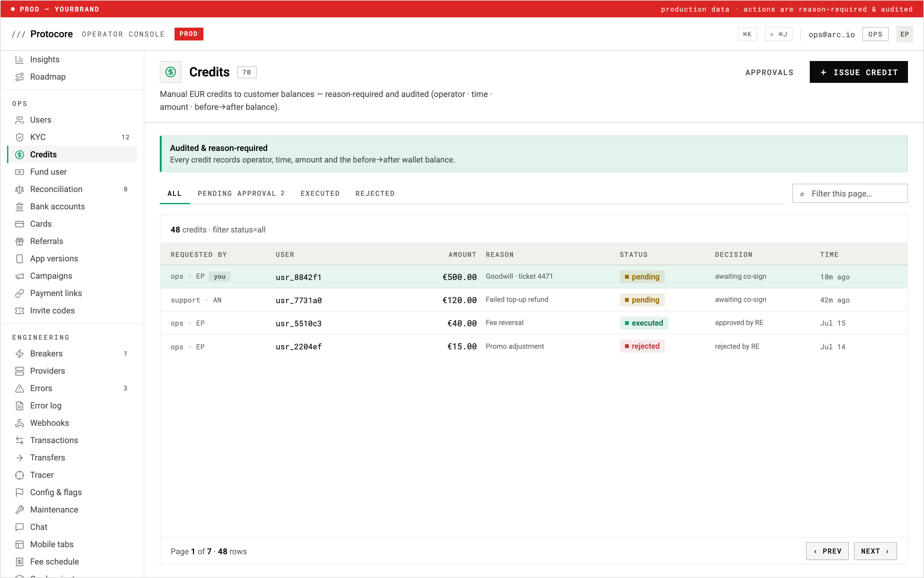Click the Invite codes ticket icon
924x578 pixels.
(x=20, y=311)
